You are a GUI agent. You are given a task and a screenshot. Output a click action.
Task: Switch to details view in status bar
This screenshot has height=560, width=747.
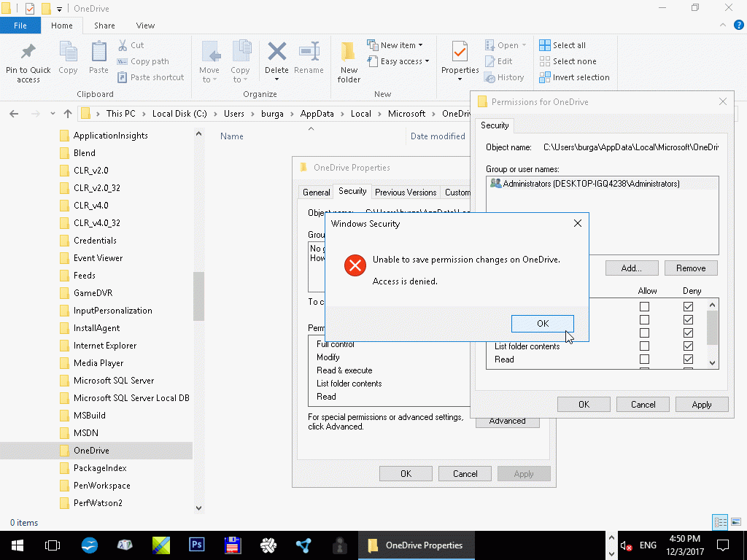(x=720, y=522)
